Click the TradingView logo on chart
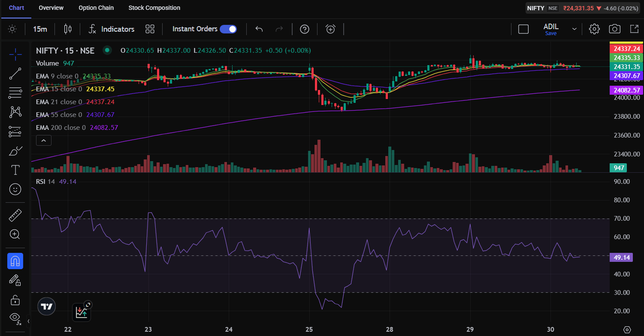 pyautogui.click(x=47, y=306)
